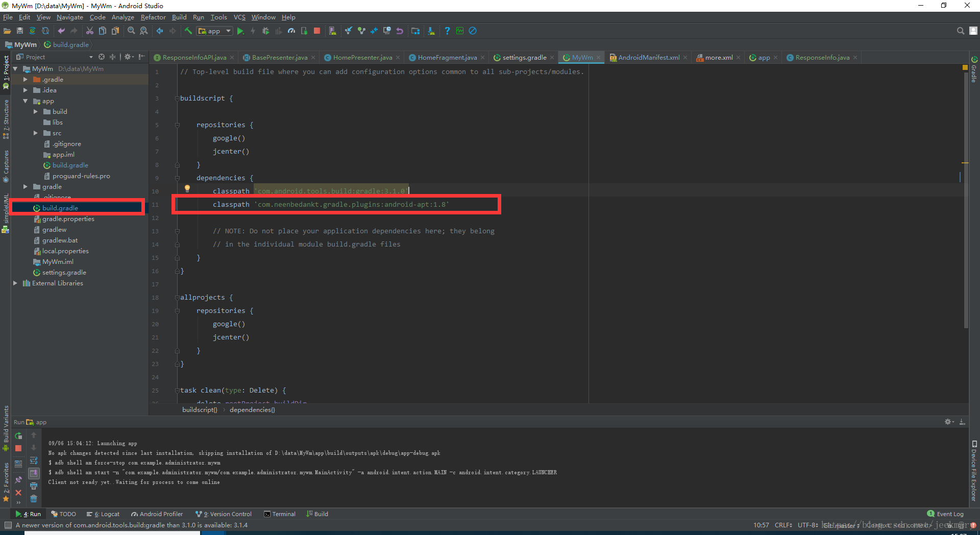Toggle Pin Tab in Run panel
The image size is (980, 535).
click(x=18, y=480)
